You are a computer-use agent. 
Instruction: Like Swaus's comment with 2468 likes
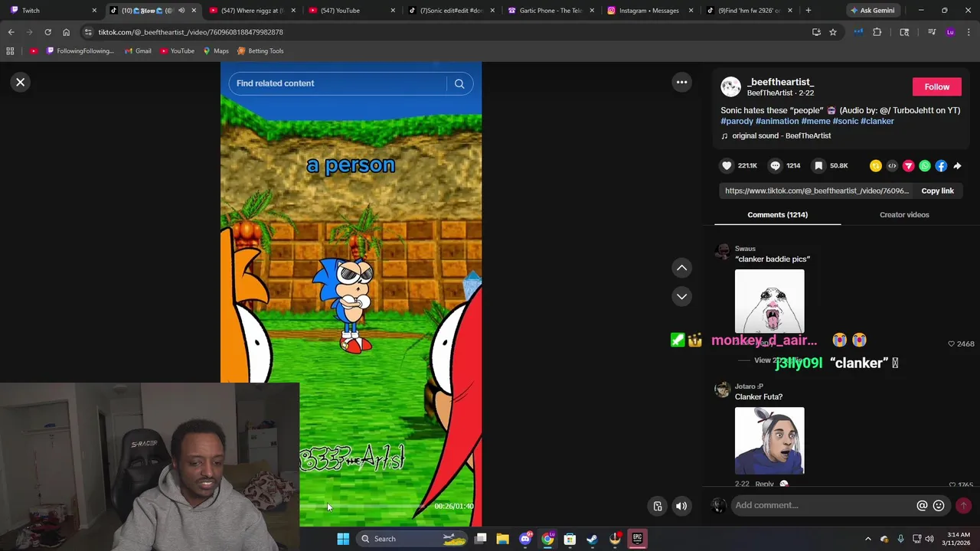tap(952, 344)
